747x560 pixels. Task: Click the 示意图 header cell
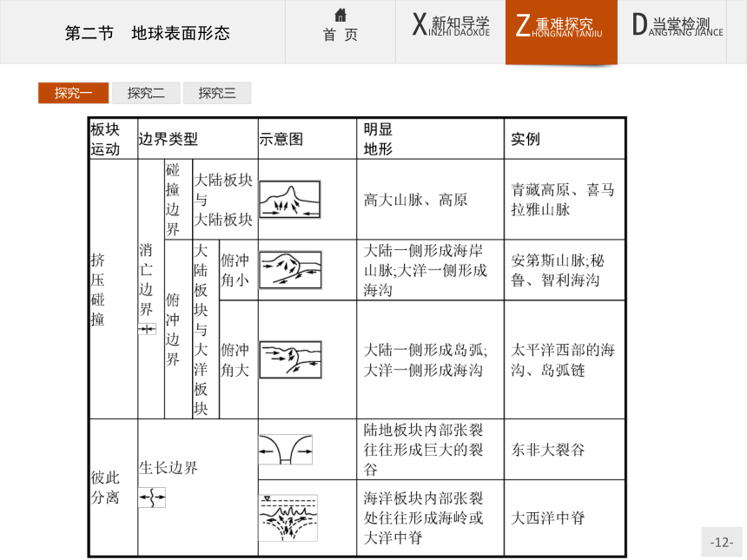307,139
